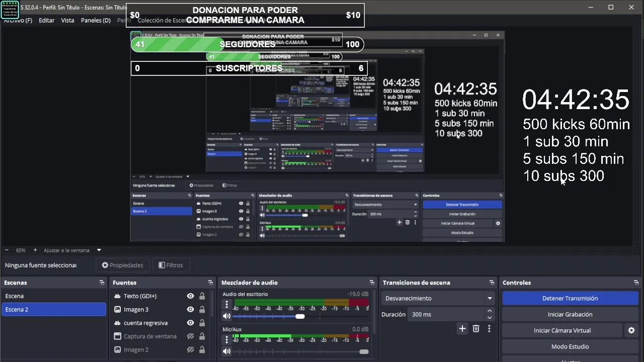The image size is (644, 362).
Task: Open the Archivo menu
Action: 18,20
